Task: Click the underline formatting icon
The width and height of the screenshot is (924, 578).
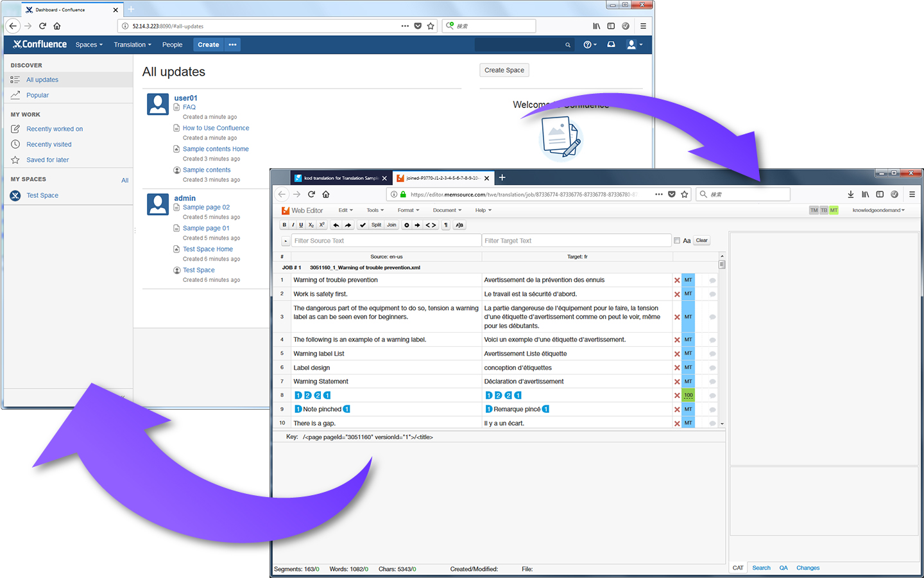Action: (x=301, y=225)
